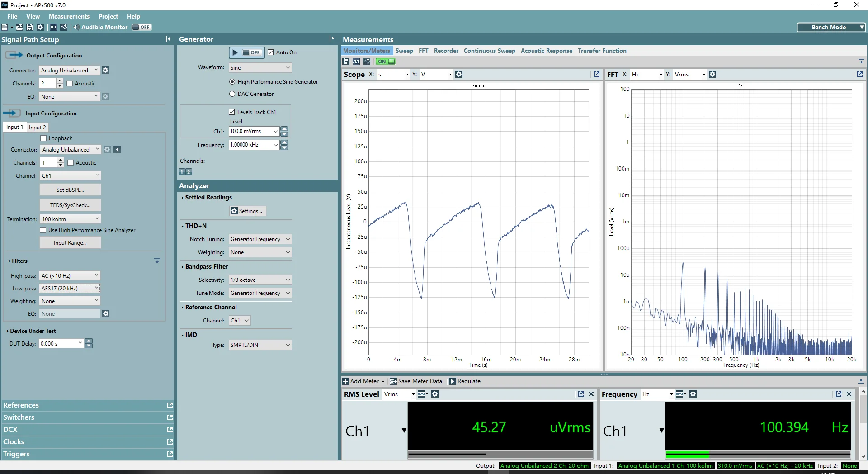The width and height of the screenshot is (868, 474).
Task: Select the DAC Generator radio button
Action: point(232,94)
